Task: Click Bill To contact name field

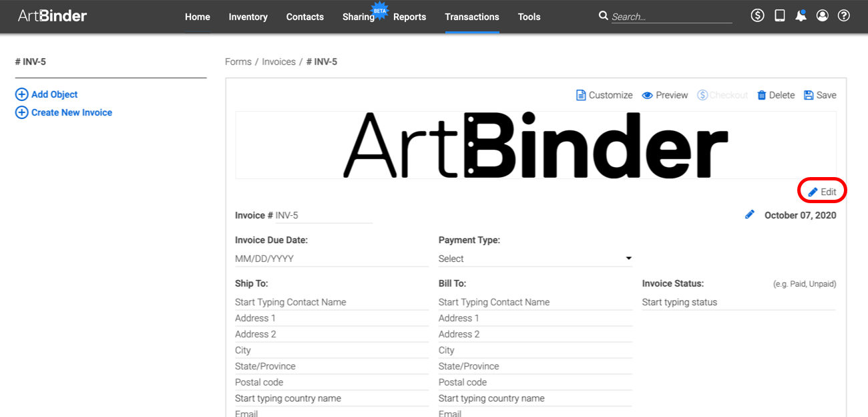Action: tap(535, 302)
